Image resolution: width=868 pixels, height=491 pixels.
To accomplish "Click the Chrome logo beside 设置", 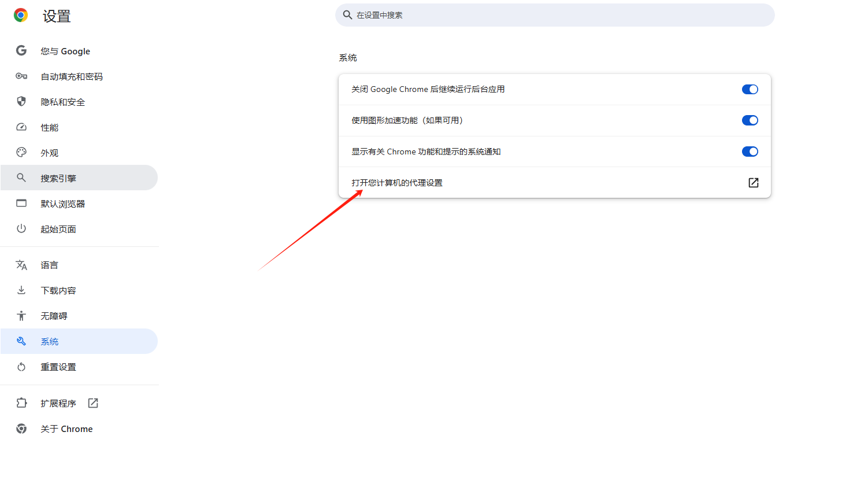I will click(21, 16).
